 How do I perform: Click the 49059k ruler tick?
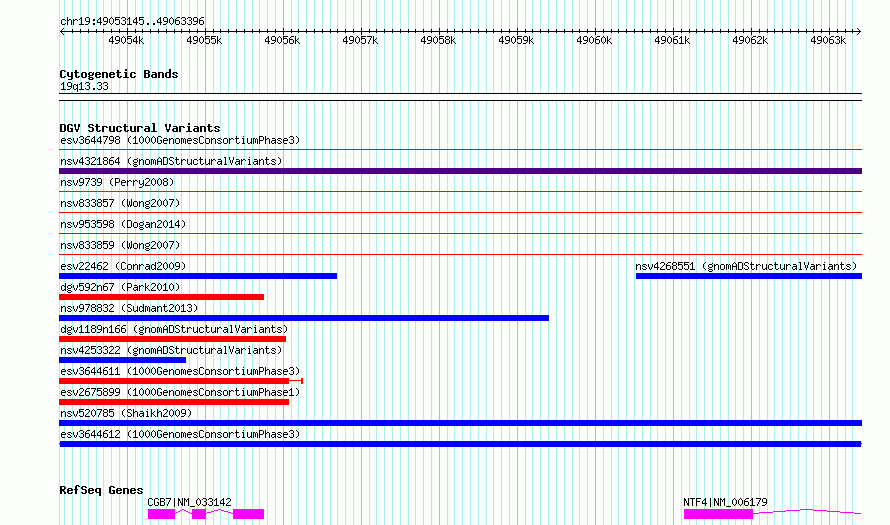(516, 40)
